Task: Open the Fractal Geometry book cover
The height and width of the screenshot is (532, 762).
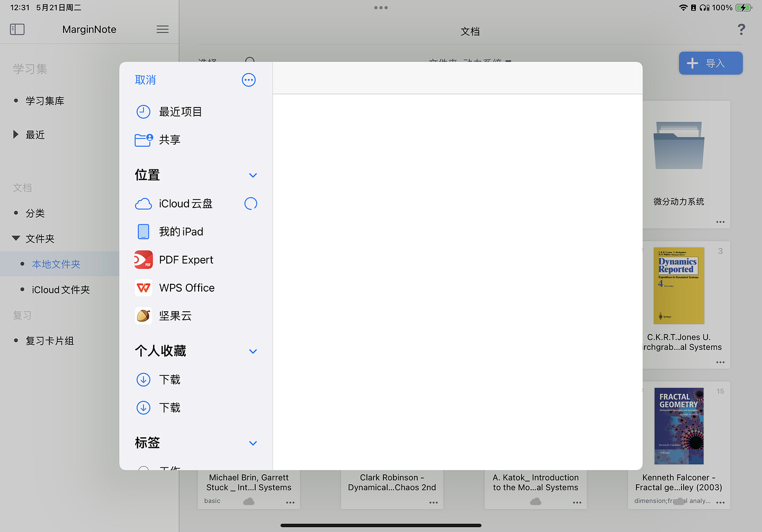Action: [x=679, y=426]
